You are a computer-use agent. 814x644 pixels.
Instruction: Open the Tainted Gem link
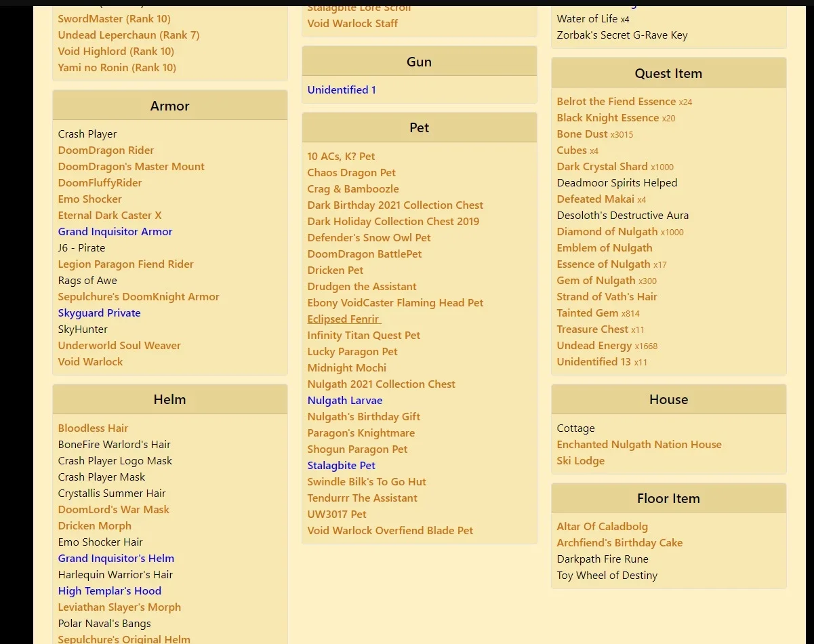pyautogui.click(x=588, y=313)
